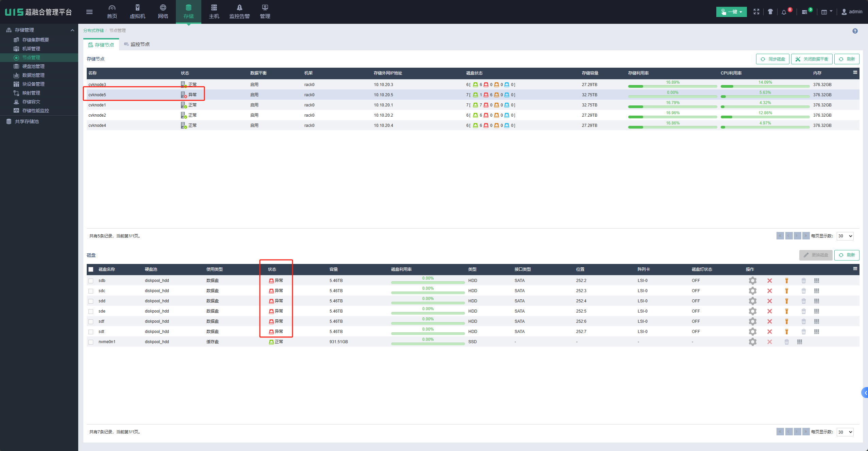Screen dimensions: 868x451
Task: Toggle the hamburger sidebar menu icon
Action: click(89, 12)
